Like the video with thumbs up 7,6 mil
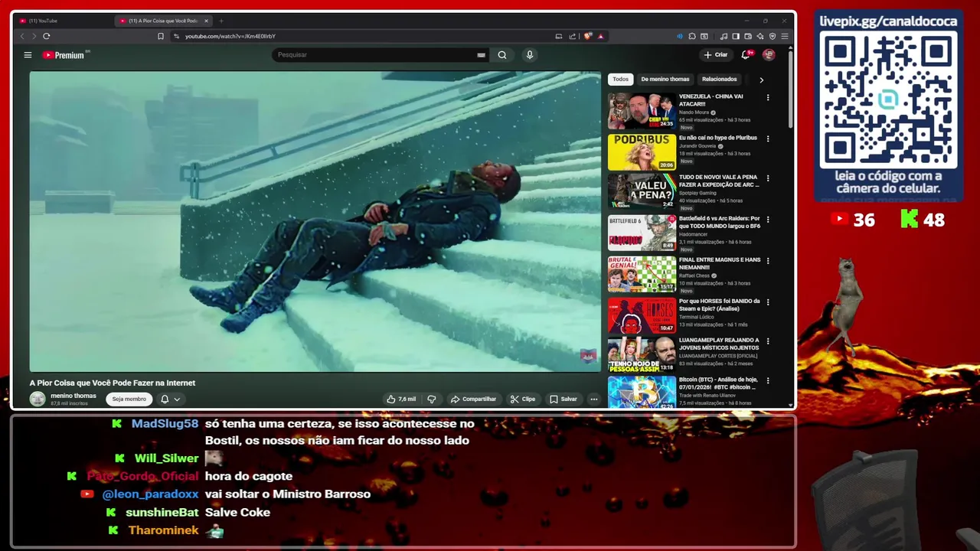The image size is (980, 551). [401, 399]
